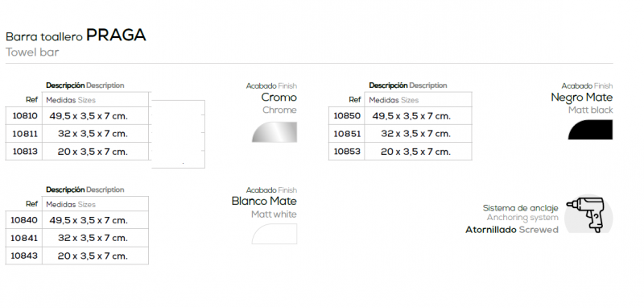Click reference 10813 row
644x308 pixels.
point(76,152)
